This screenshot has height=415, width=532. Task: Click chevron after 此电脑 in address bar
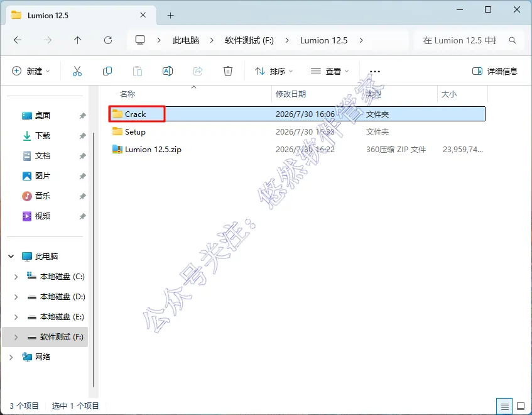(212, 40)
